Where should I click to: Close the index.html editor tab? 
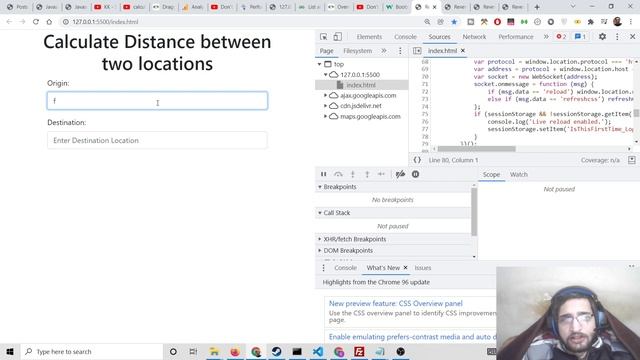pyautogui.click(x=462, y=51)
